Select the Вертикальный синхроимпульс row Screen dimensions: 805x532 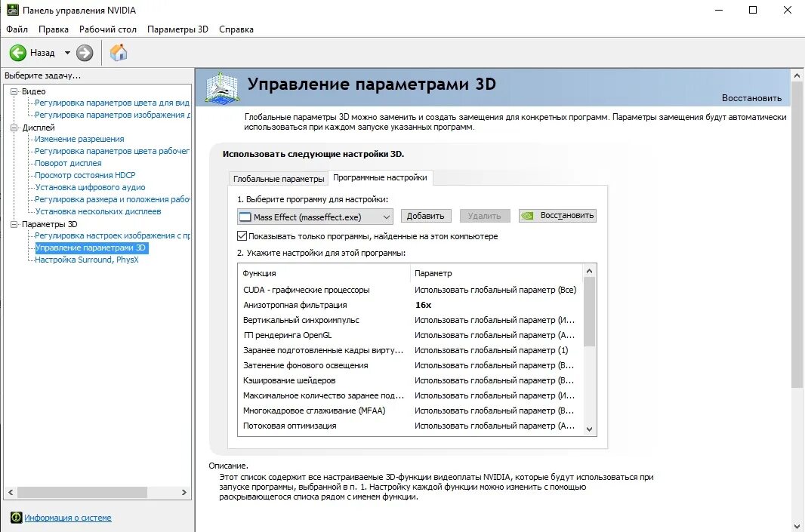pos(410,320)
